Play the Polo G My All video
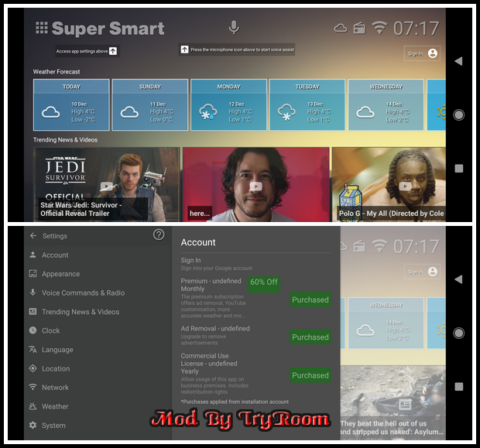This screenshot has height=448, width=480. [389, 184]
